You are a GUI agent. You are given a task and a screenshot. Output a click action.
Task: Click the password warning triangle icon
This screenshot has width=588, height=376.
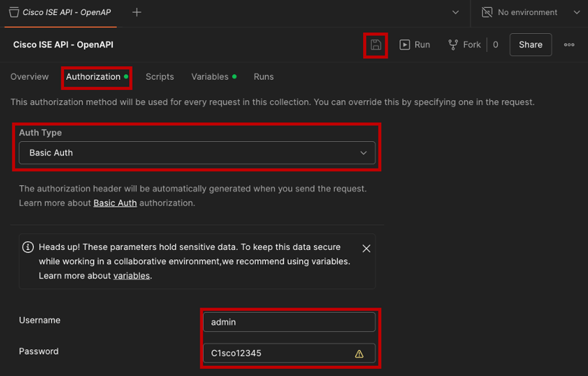click(359, 354)
